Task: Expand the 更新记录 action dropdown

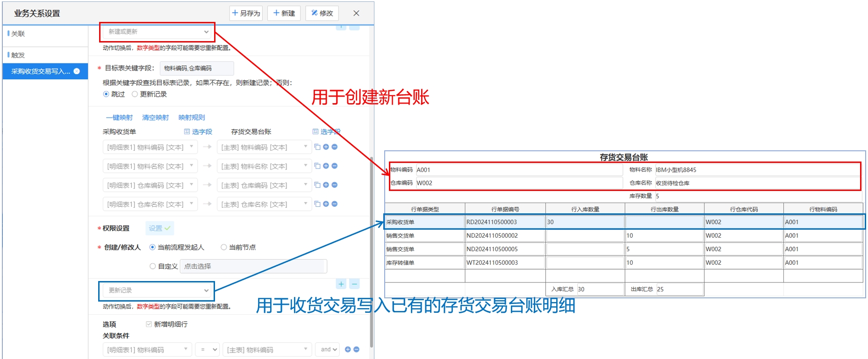Action: (158, 290)
